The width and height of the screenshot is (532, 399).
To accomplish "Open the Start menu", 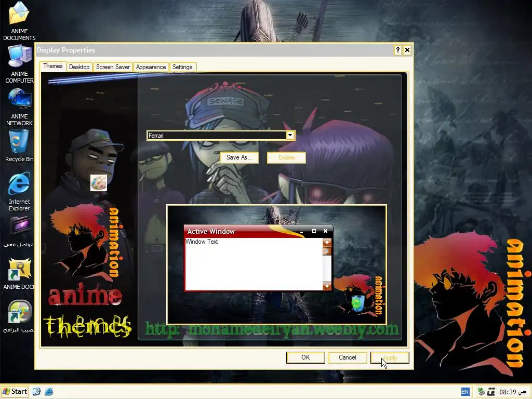I will (15, 392).
